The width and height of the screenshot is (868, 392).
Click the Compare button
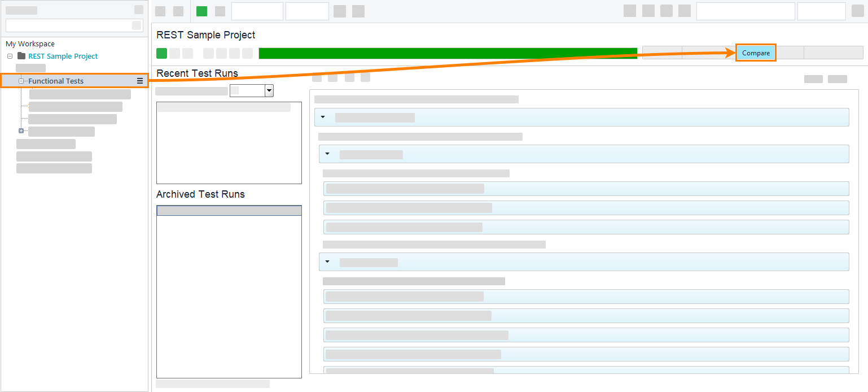pyautogui.click(x=756, y=52)
